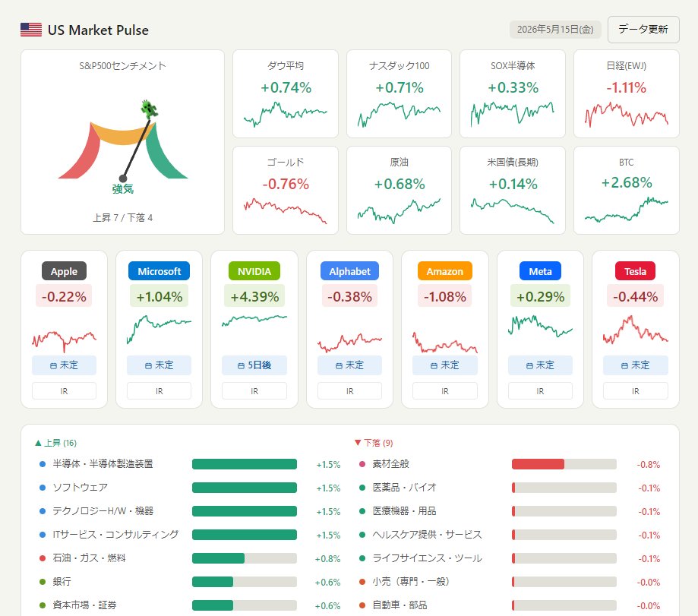
Task: Click the データ更新 refresh button
Action: (643, 30)
